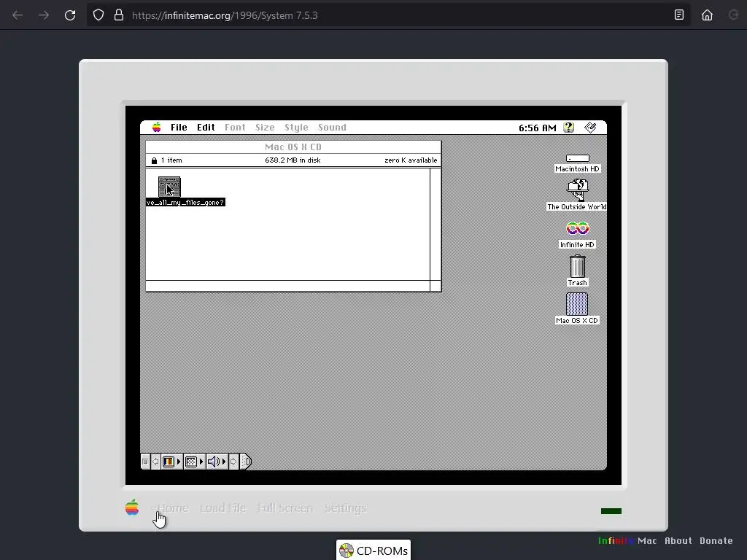Expand the Sound Volume module arrow
Viewport: 747px width, 560px height.
coord(224,462)
